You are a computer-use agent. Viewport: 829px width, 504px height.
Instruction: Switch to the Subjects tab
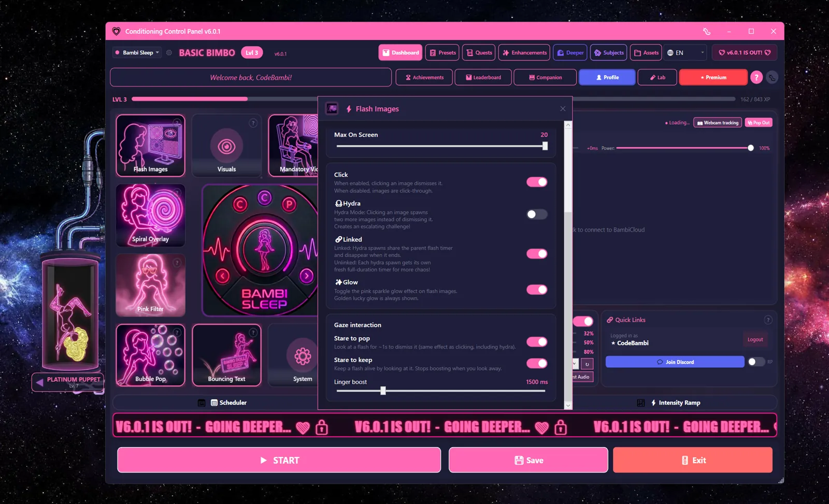(x=609, y=53)
